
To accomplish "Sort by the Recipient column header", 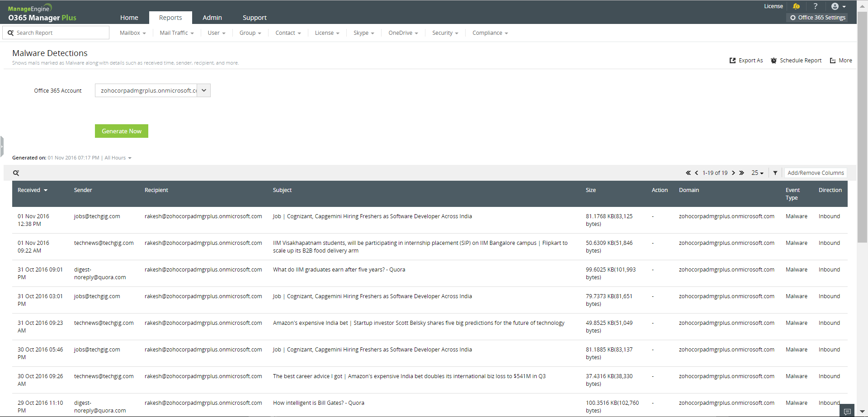I will pyautogui.click(x=156, y=190).
